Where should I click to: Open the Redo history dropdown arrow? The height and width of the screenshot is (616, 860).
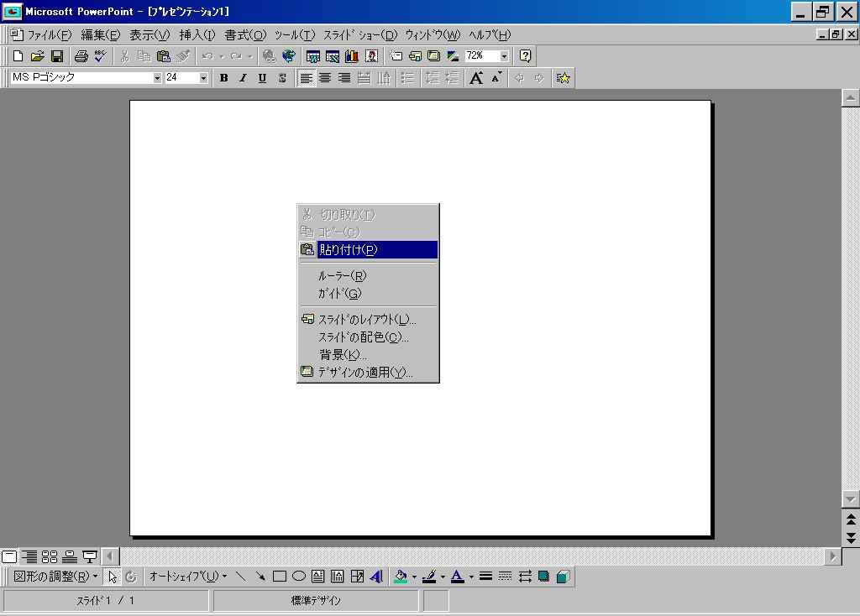pyautogui.click(x=250, y=56)
